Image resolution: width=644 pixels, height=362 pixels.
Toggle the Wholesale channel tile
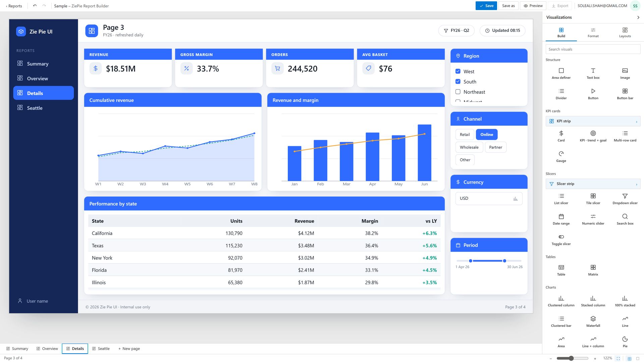pyautogui.click(x=469, y=147)
